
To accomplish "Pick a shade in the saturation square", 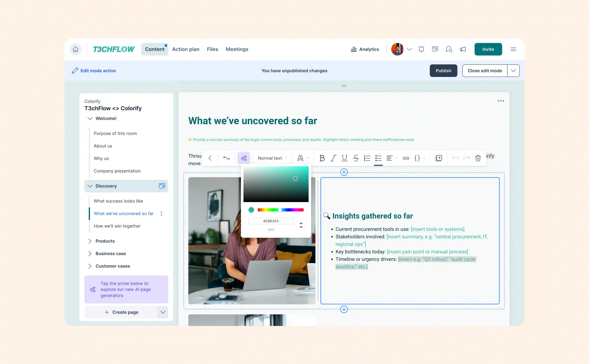I will click(x=276, y=184).
